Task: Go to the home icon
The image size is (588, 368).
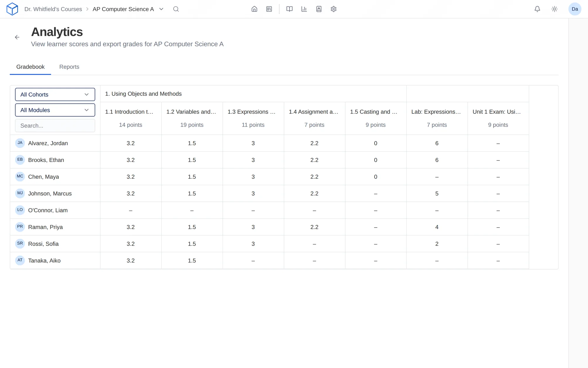Action: (254, 9)
